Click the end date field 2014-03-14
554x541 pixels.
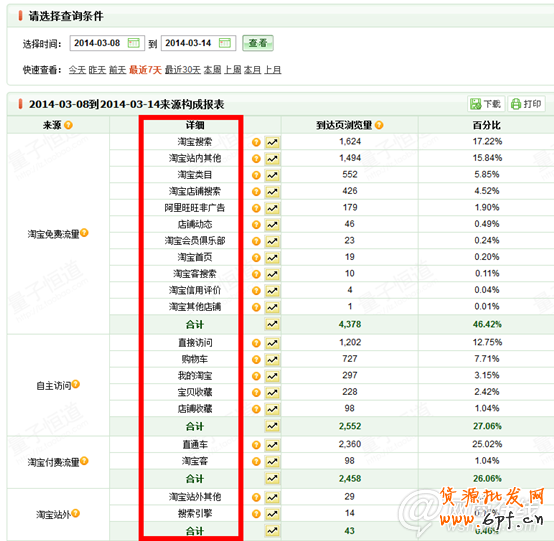198,43
